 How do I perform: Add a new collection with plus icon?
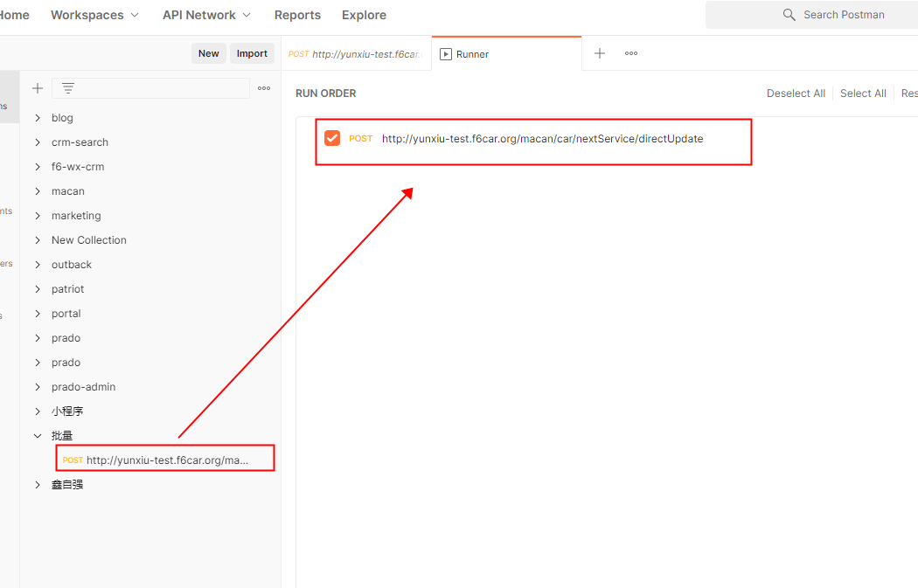pyautogui.click(x=38, y=88)
